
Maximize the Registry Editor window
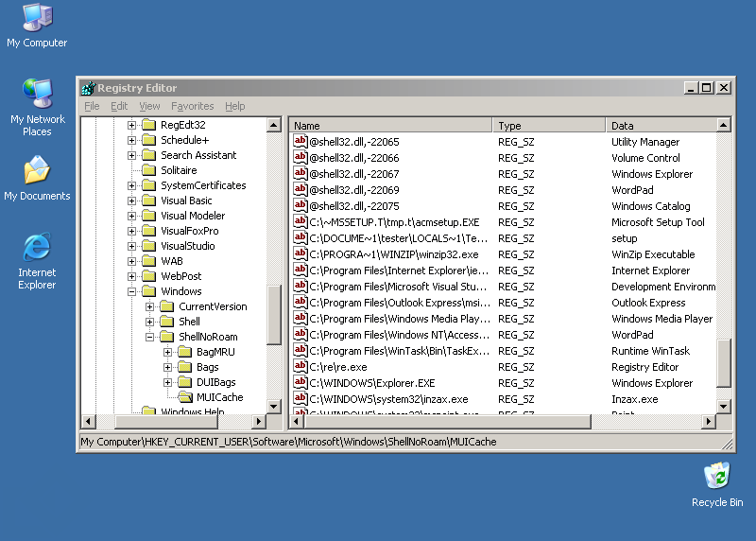click(707, 88)
